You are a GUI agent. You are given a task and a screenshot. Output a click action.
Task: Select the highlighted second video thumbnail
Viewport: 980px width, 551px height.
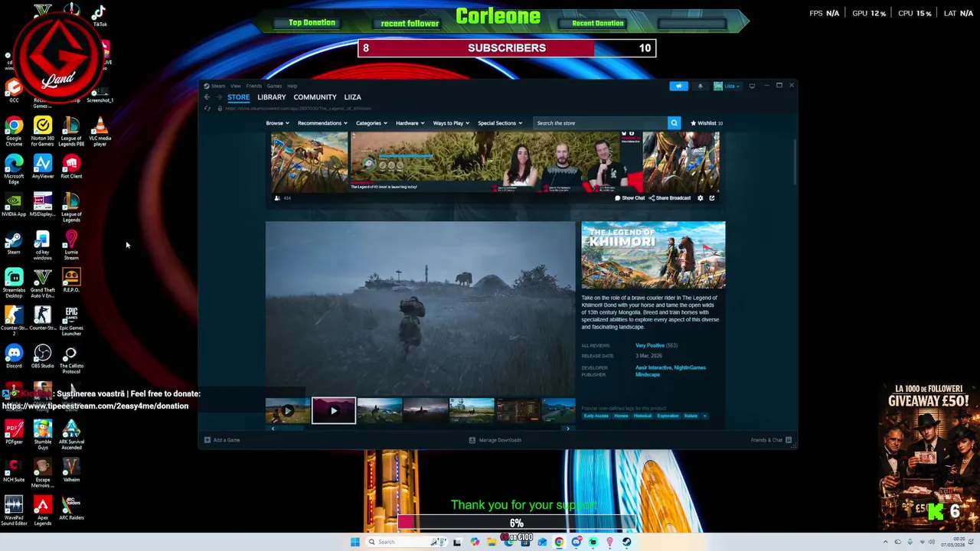point(334,410)
